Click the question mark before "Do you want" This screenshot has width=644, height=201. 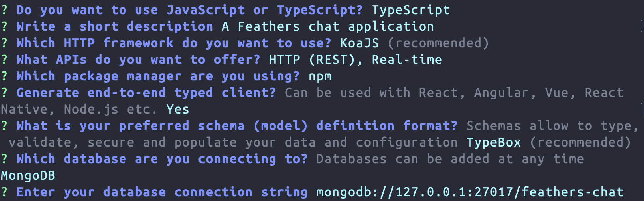4,10
